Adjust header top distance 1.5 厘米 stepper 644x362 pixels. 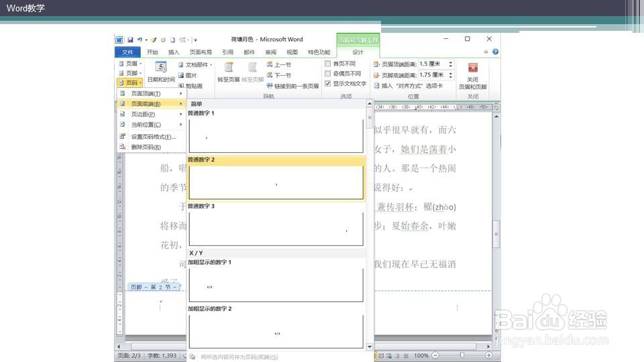click(451, 64)
